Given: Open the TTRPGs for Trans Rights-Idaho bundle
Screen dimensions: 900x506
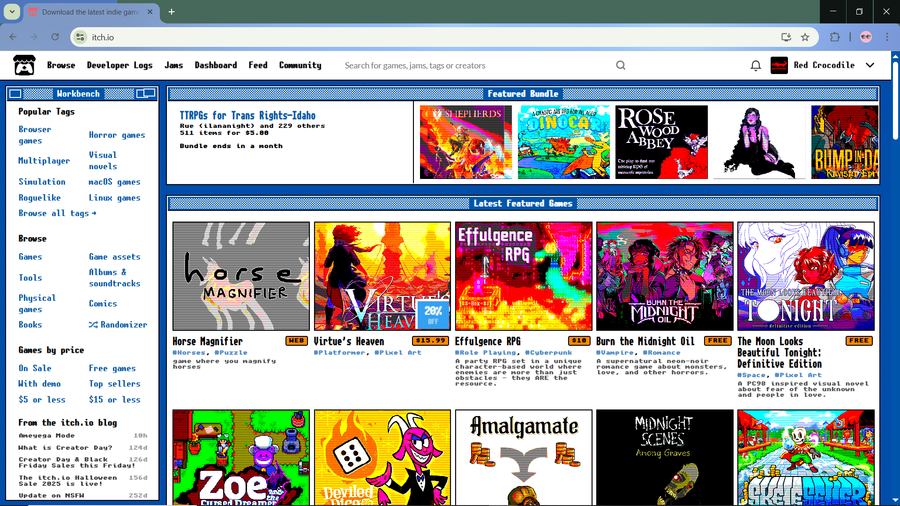Looking at the screenshot, I should click(x=247, y=115).
